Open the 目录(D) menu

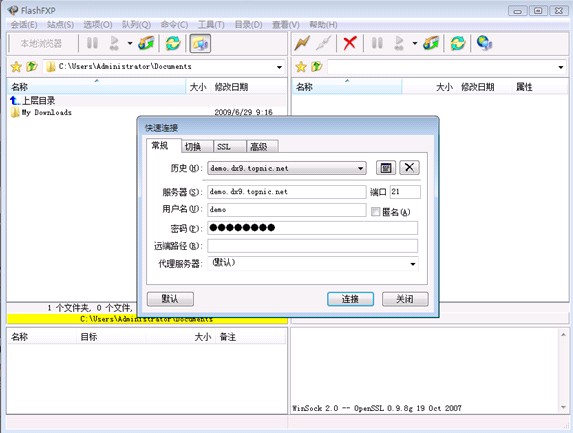[248, 25]
